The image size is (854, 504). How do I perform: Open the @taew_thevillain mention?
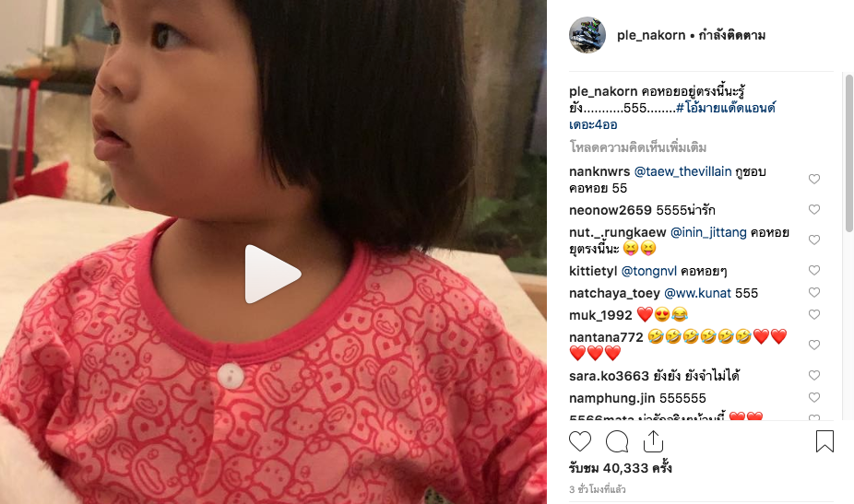(x=683, y=171)
